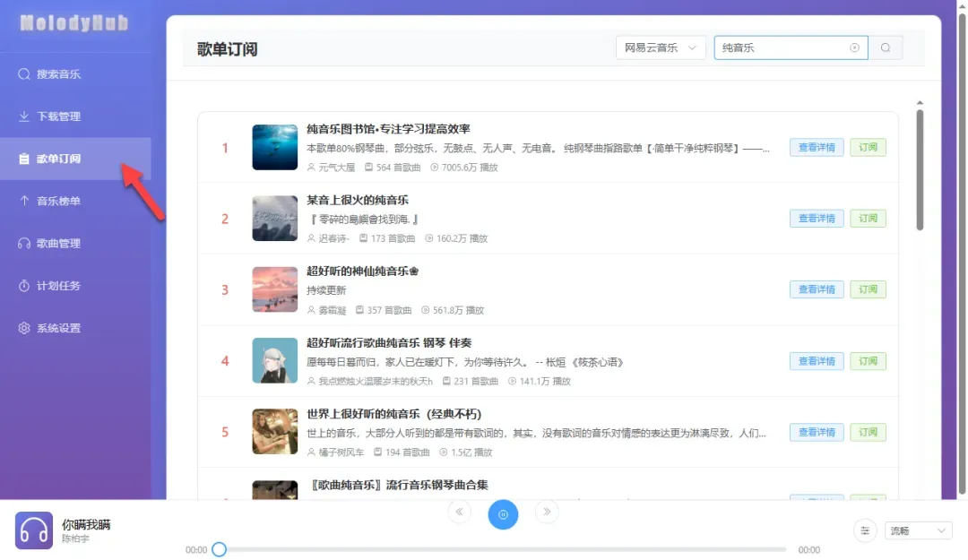Skip to the previous track
The height and width of the screenshot is (560, 968).
(459, 513)
